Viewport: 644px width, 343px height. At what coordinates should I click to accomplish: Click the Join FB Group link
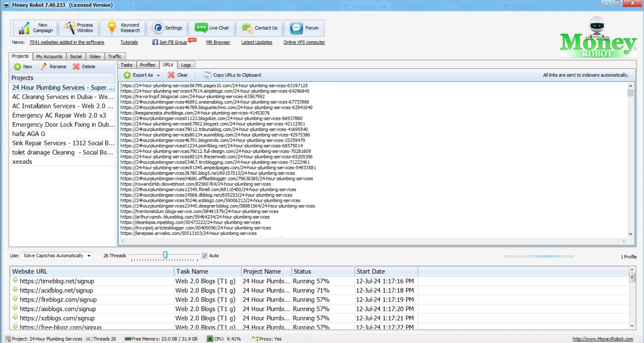tap(173, 42)
